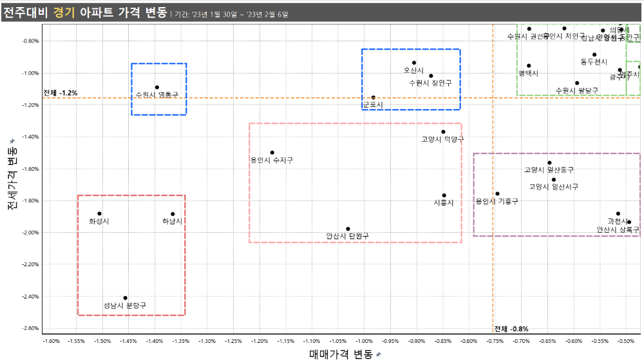The height and width of the screenshot is (361, 644).
Task: Click the pin icon beside 전세가격 변동 axis title
Action: point(12,141)
